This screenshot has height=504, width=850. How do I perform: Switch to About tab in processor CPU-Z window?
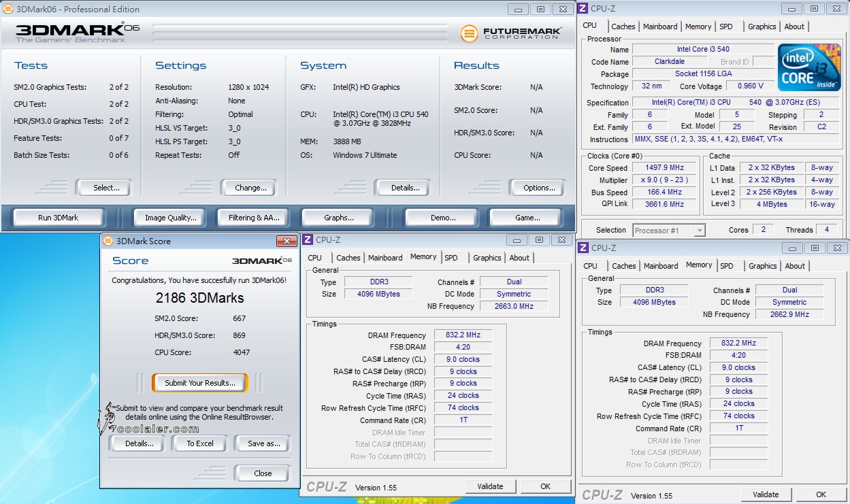click(x=794, y=27)
